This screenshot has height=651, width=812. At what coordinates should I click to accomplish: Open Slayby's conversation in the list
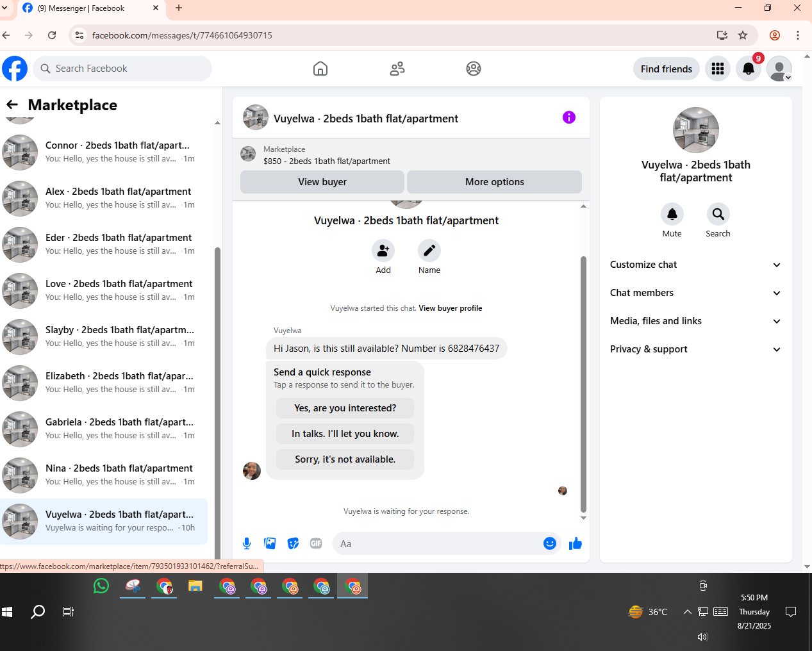pos(104,337)
